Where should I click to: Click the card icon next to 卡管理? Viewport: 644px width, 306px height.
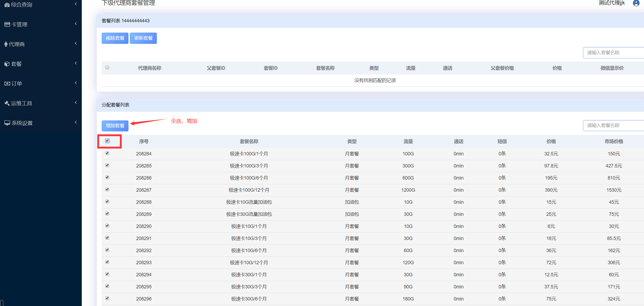[x=7, y=24]
